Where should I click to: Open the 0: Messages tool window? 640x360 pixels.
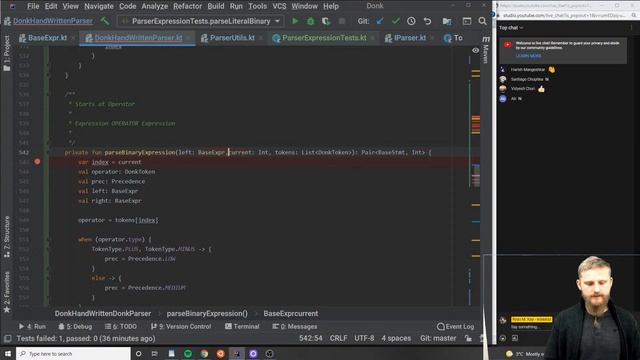pyautogui.click(x=294, y=327)
